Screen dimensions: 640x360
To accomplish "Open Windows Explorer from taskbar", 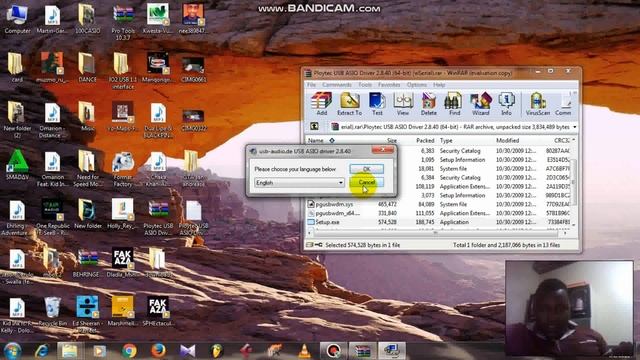I will coord(70,351).
